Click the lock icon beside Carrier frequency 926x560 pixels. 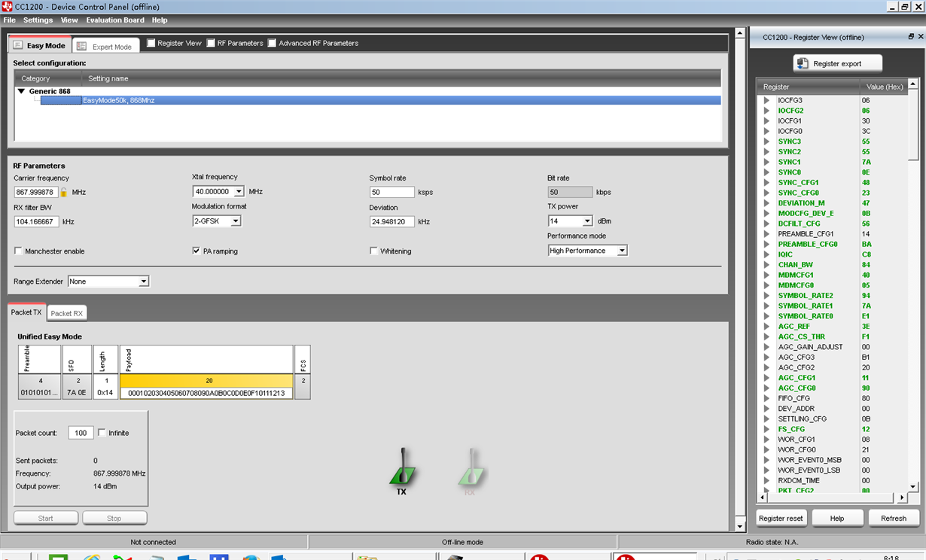(x=65, y=192)
